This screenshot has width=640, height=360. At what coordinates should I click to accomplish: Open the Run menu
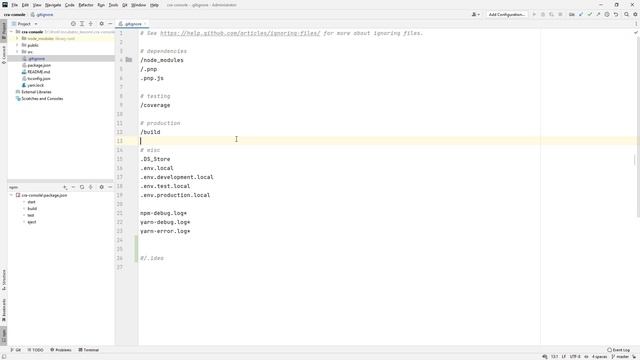click(x=101, y=5)
